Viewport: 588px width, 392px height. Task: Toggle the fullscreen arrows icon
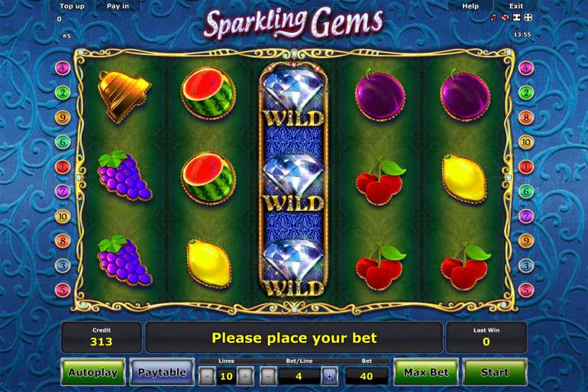tap(516, 18)
